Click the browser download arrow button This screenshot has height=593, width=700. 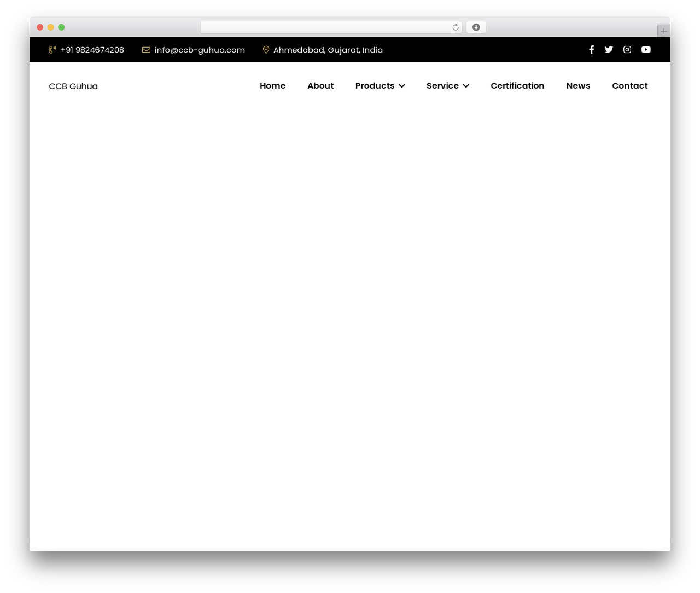pyautogui.click(x=476, y=27)
